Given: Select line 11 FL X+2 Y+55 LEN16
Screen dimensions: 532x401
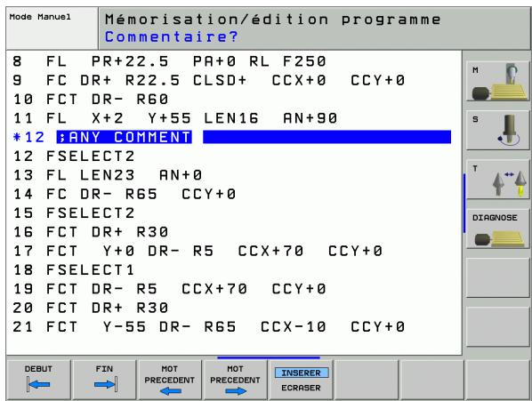Looking at the screenshot, I should [175, 118].
